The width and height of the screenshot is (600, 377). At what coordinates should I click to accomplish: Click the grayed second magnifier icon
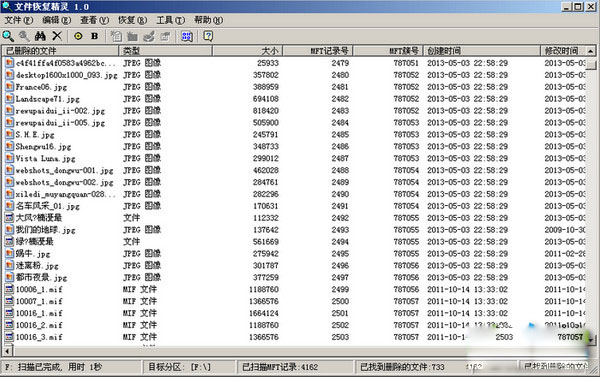(24, 36)
